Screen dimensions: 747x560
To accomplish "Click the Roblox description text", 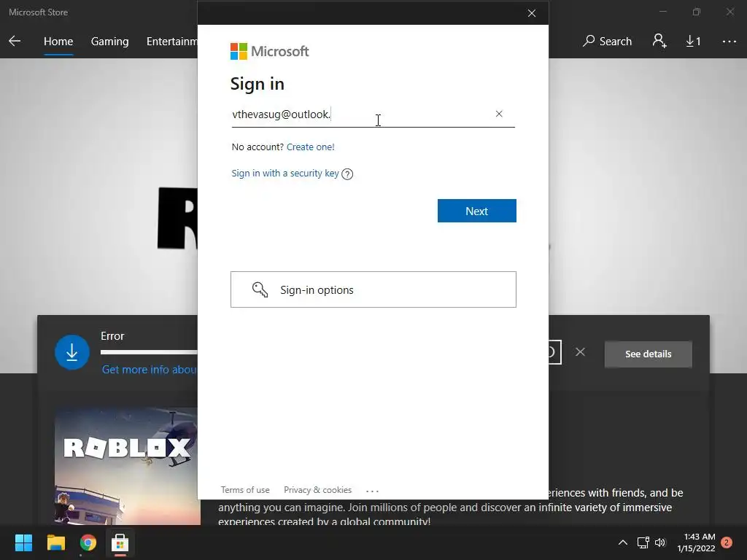I will [x=451, y=507].
